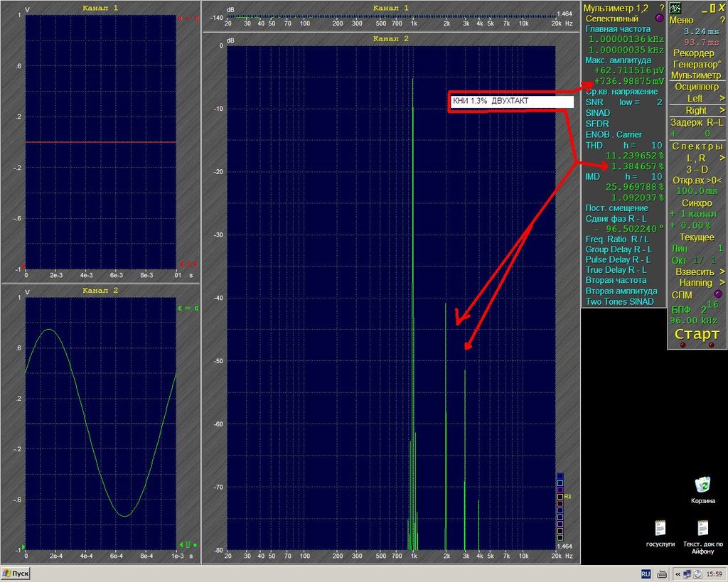This screenshot has height=582, width=728.
Task: Expand the Left oscilloscope channel arrow
Action: coord(722,98)
